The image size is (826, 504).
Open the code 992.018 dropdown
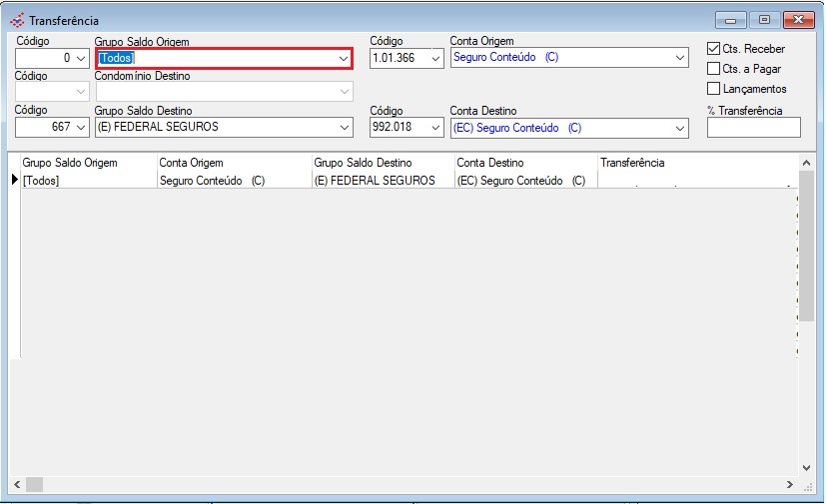click(434, 128)
